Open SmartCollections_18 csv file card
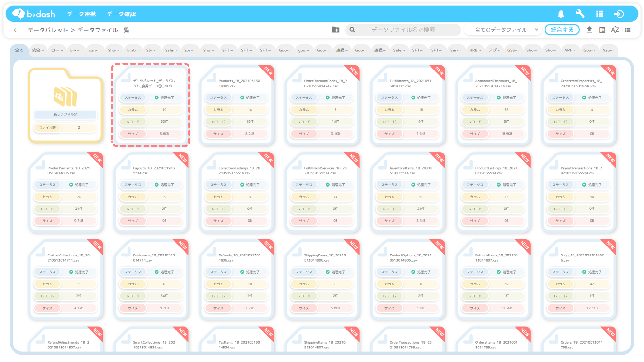The height and width of the screenshot is (362, 644). [151, 339]
